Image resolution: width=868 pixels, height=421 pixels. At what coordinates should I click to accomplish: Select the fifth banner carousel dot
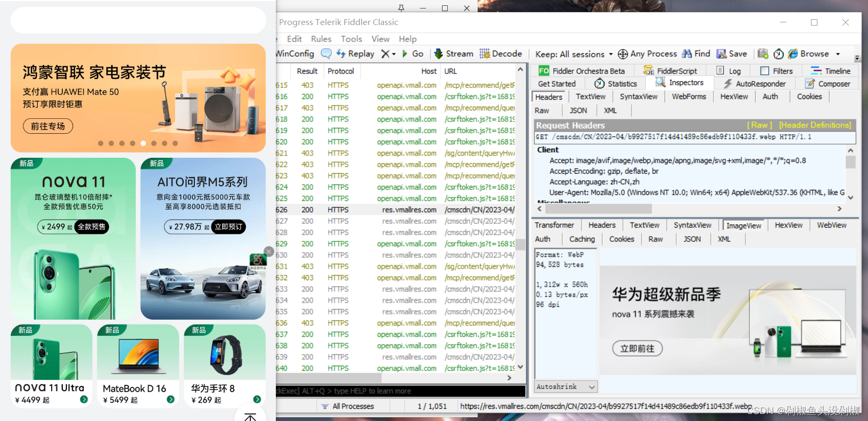click(x=143, y=143)
